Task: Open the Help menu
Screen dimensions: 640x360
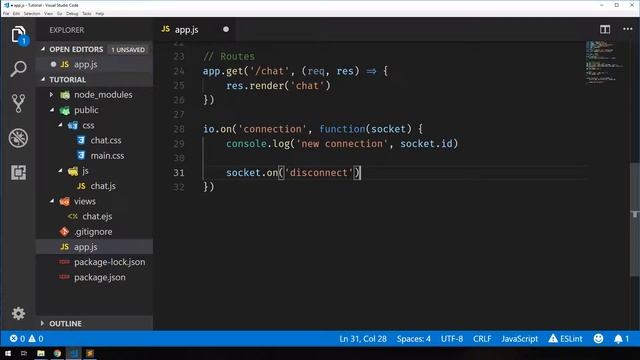Action: point(100,13)
